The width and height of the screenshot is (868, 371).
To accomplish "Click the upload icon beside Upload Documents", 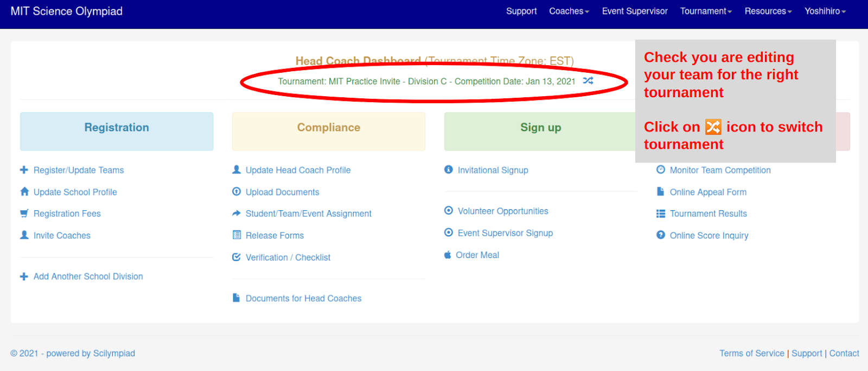I will pos(237,192).
